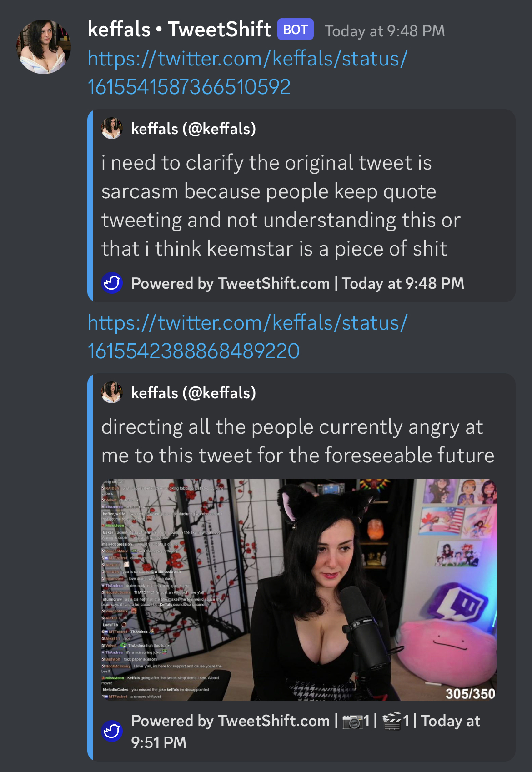Click the sarcasm clarification tweet text
This screenshot has width=532, height=772.
tap(281, 206)
